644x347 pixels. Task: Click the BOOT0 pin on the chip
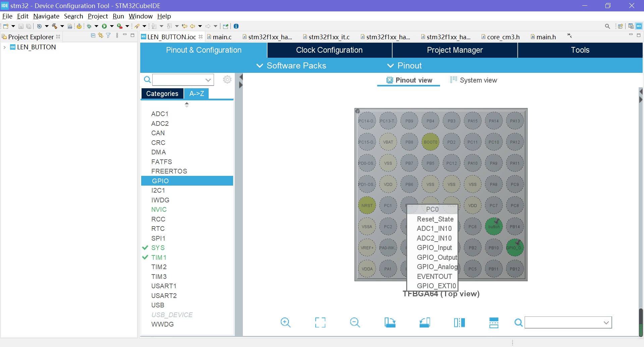[430, 142]
